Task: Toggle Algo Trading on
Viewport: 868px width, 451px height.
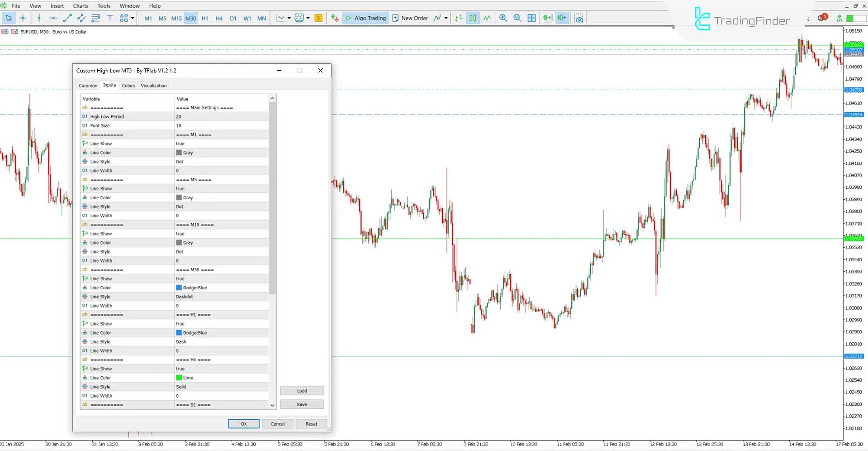Action: click(365, 18)
